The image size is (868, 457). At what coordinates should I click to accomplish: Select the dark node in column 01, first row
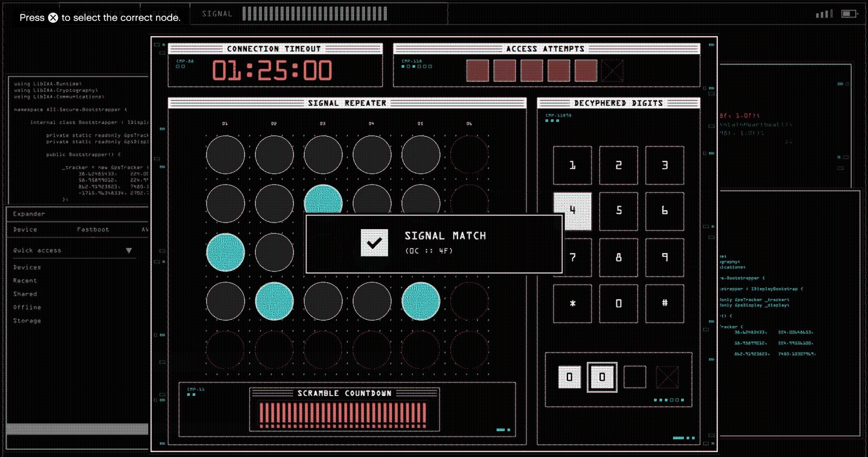[225, 155]
